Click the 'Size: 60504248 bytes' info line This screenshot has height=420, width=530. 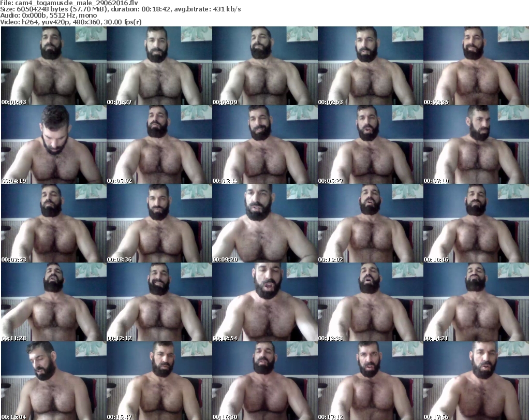120,9
